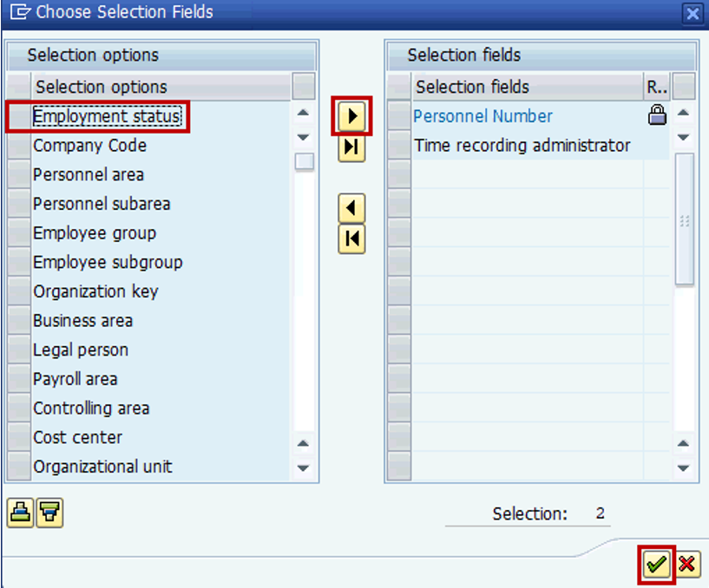Confirm with the green checkmark button

pyautogui.click(x=657, y=565)
